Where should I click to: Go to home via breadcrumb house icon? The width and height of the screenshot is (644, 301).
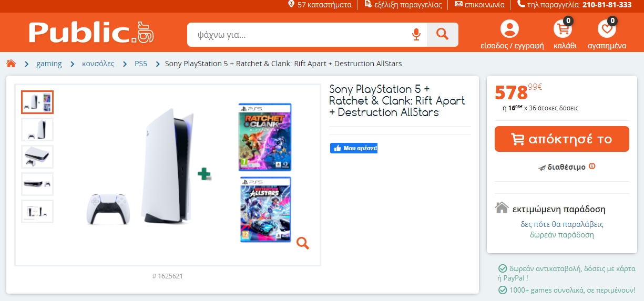coord(11,64)
